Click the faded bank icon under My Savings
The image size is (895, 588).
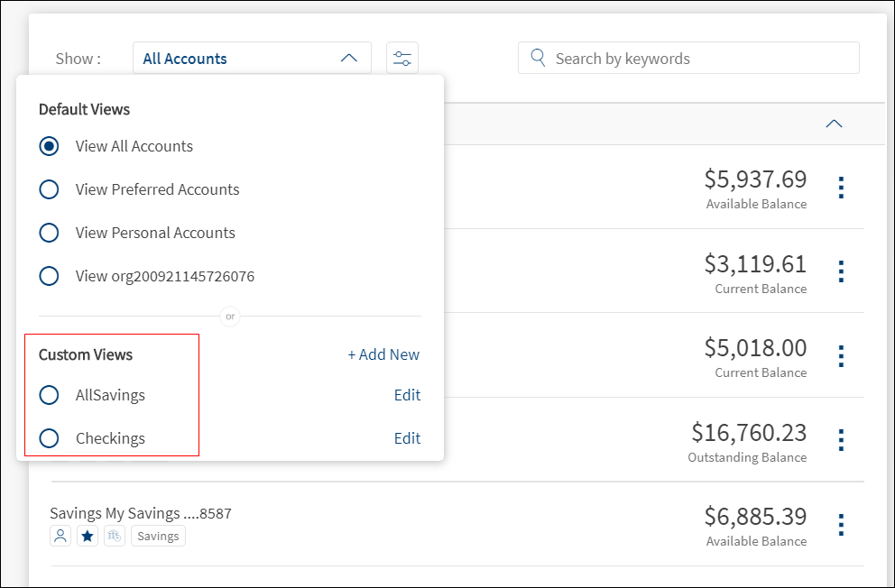[114, 537]
